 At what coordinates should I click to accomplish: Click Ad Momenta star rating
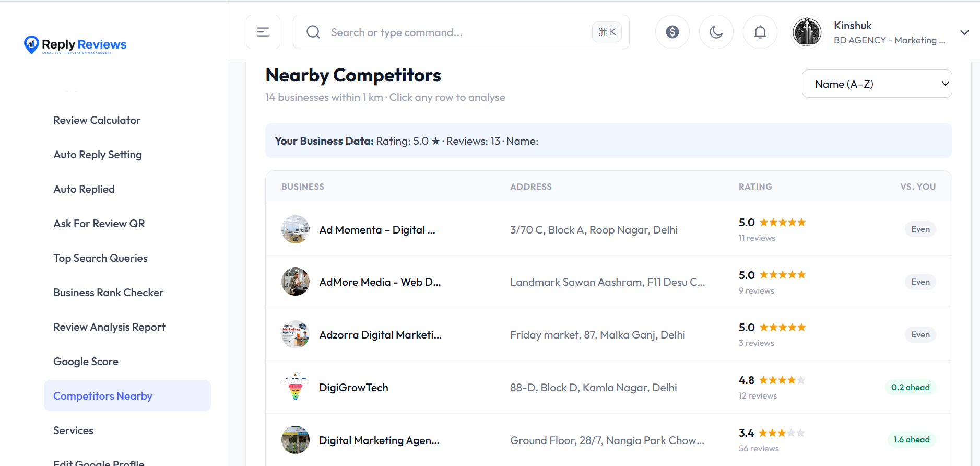tap(783, 223)
